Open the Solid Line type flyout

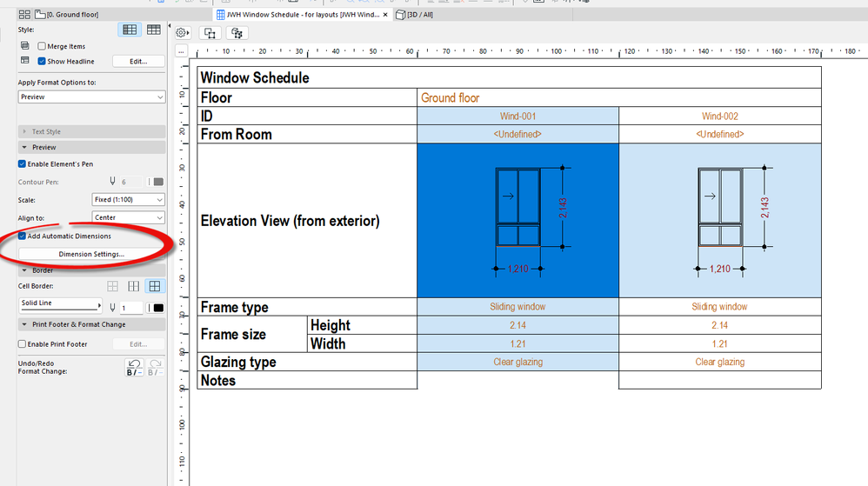60,304
